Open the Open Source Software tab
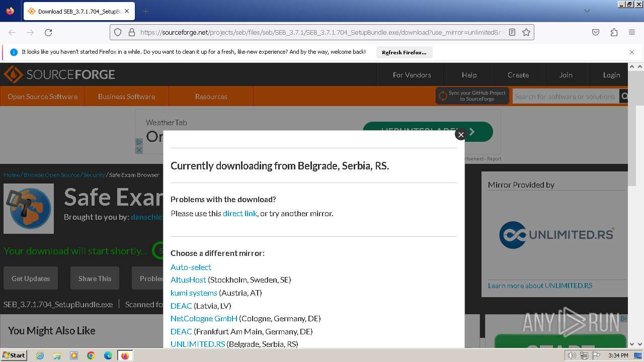Image resolution: width=644 pixels, height=362 pixels. (42, 97)
